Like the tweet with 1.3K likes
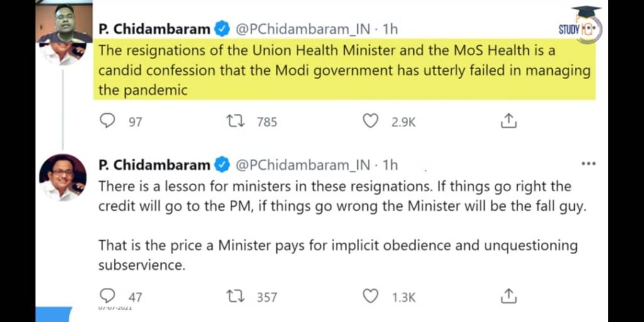Image resolution: width=644 pixels, height=322 pixels. 370,296
